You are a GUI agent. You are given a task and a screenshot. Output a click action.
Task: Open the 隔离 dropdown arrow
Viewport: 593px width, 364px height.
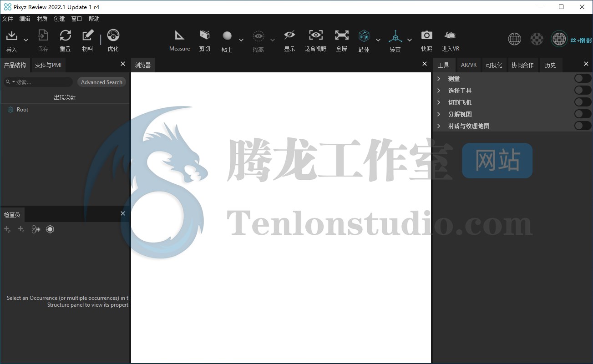coord(273,40)
